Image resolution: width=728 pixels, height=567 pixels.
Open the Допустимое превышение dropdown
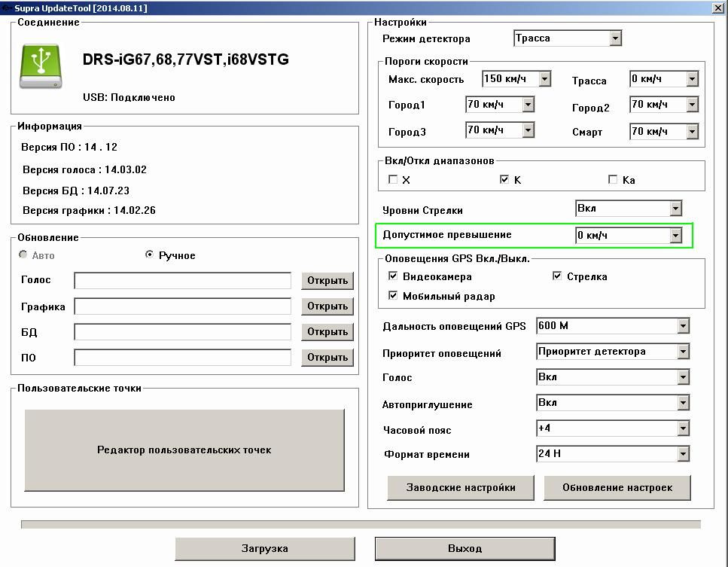pyautogui.click(x=675, y=236)
